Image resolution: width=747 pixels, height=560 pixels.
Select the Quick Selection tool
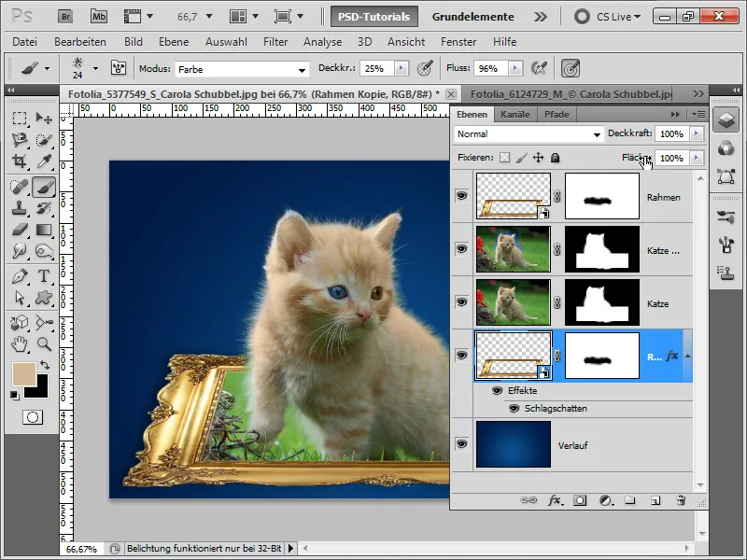point(44,139)
